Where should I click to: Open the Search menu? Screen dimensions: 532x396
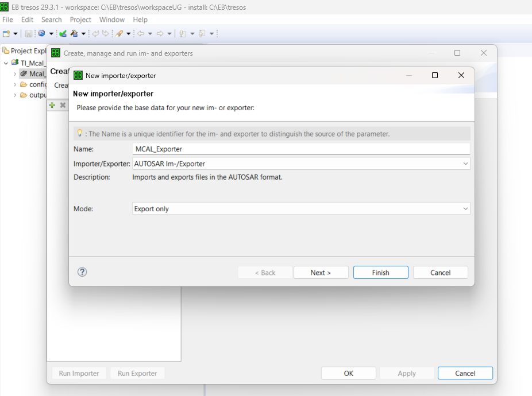[x=51, y=20]
